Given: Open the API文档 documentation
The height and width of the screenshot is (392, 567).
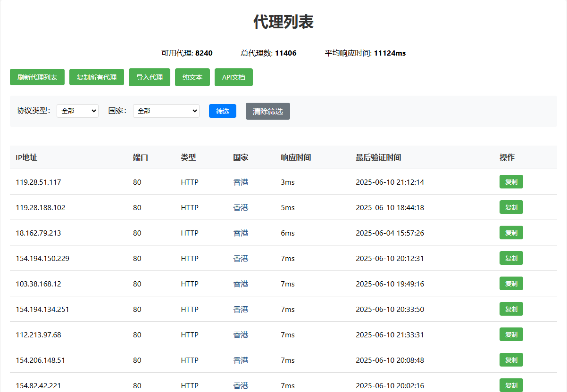Looking at the screenshot, I should [233, 77].
